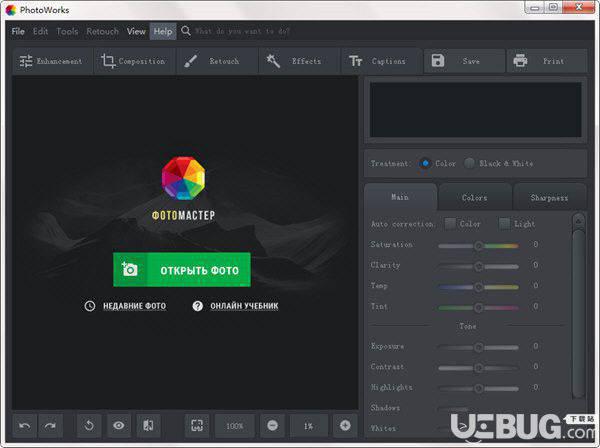Click the Effects magic wand icon
This screenshot has height=448, width=600.
pos(273,61)
